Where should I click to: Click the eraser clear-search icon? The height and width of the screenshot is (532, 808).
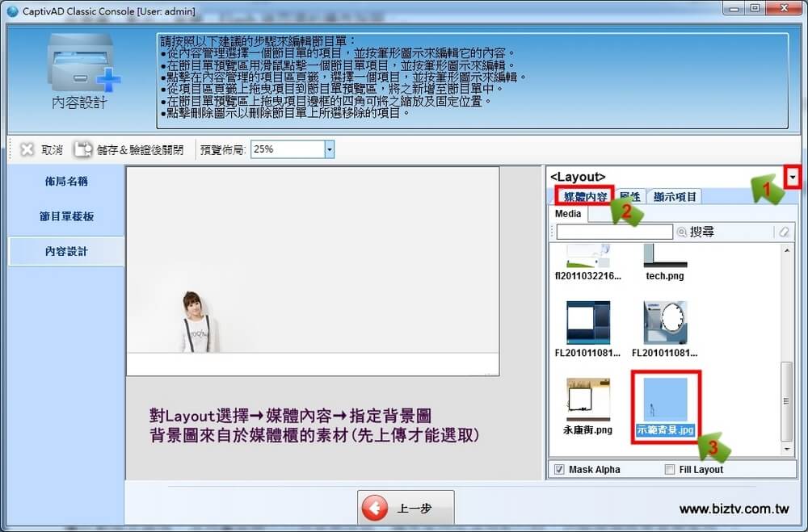point(784,232)
